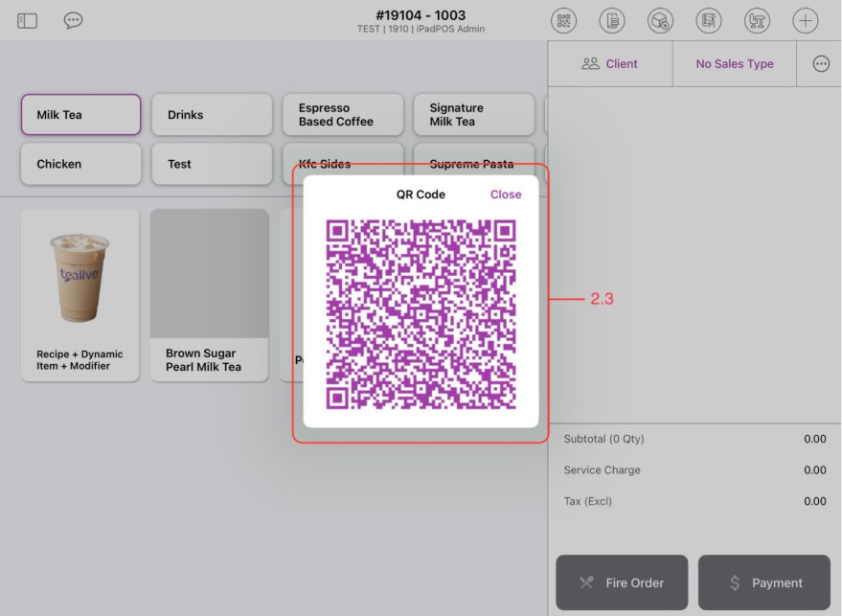Select the Recipe Dynamic Item Modifier thumbnail
This screenshot has width=842, height=616.
80,294
